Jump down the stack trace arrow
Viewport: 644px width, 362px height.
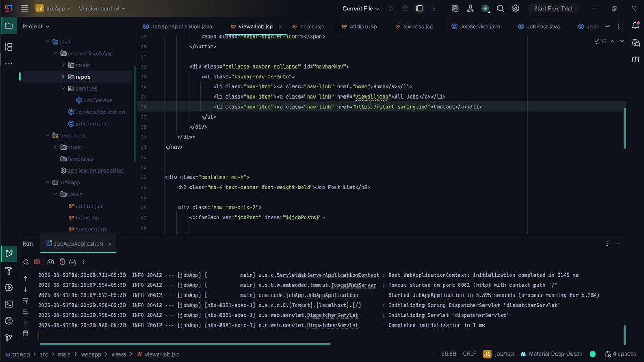pos(25,290)
